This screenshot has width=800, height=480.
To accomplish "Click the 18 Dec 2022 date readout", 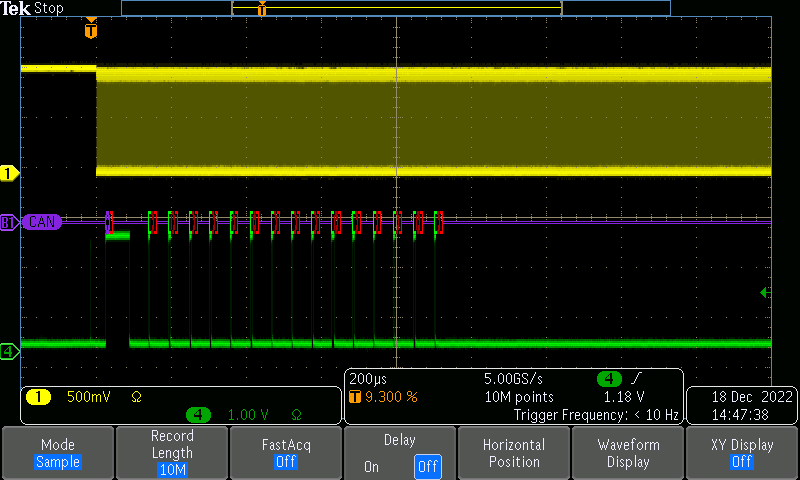I will 752,397.
